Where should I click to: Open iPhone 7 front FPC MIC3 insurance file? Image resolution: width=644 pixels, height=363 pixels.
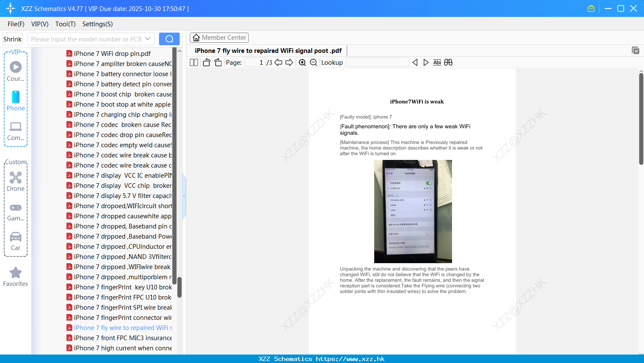click(119, 338)
